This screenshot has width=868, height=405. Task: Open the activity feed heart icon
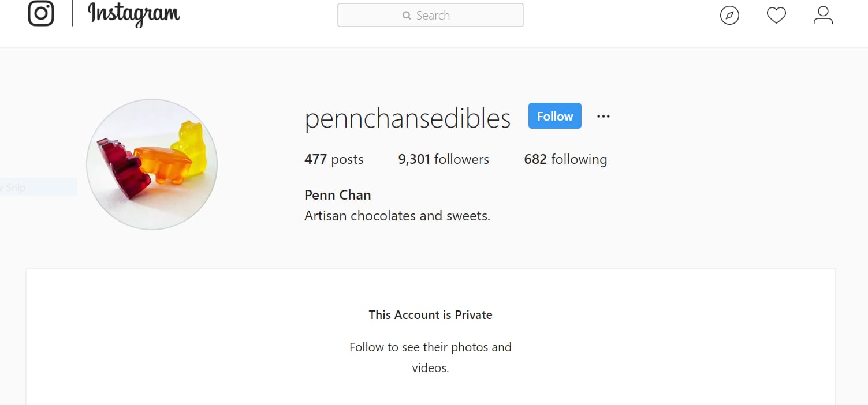pyautogui.click(x=776, y=16)
